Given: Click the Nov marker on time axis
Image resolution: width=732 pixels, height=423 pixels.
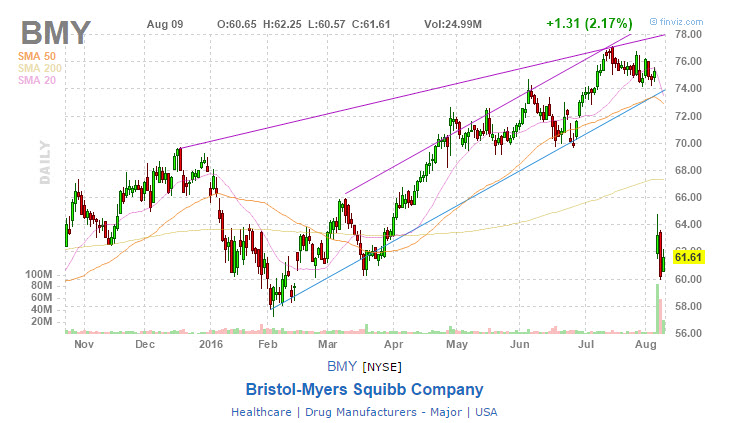Looking at the screenshot, I should (x=83, y=342).
